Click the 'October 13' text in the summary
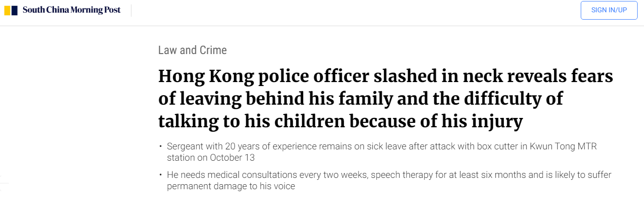 click(232, 158)
